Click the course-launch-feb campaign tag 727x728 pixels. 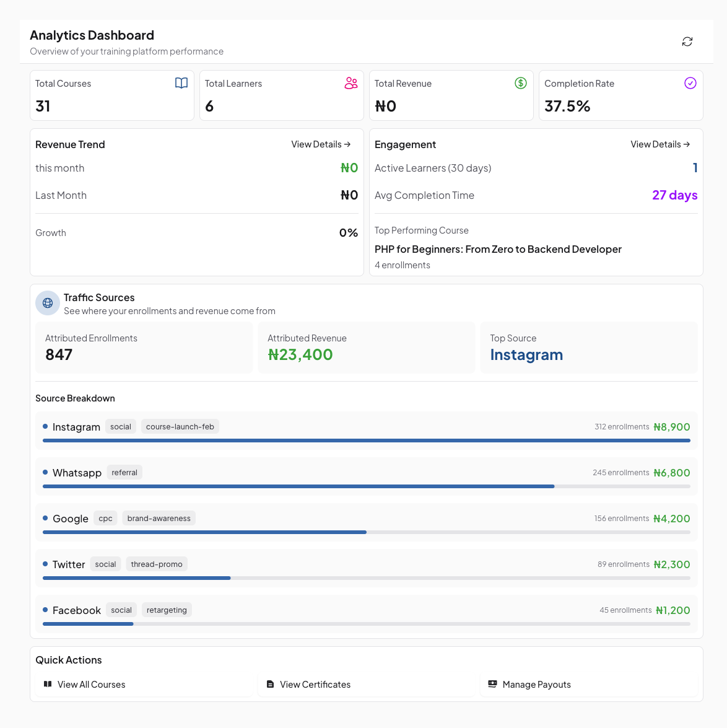[x=180, y=427]
